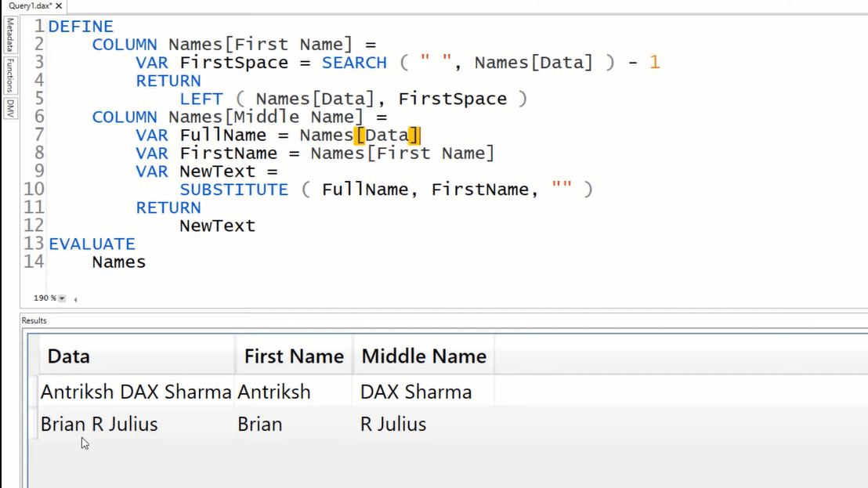
Task: Click the SUBSTITUTE function on line 10
Action: tap(234, 190)
